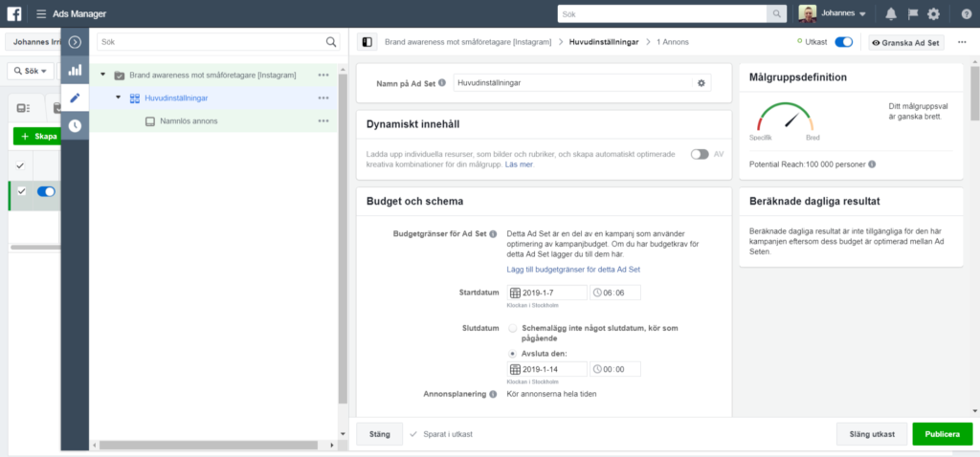Select the no end date radio option
This screenshot has width=980, height=457.
coord(513,328)
